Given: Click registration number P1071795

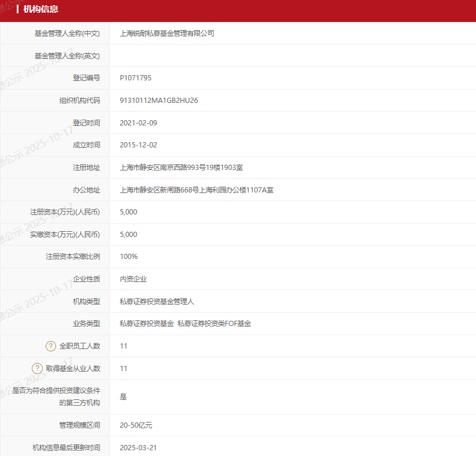Looking at the screenshot, I should (x=135, y=78).
